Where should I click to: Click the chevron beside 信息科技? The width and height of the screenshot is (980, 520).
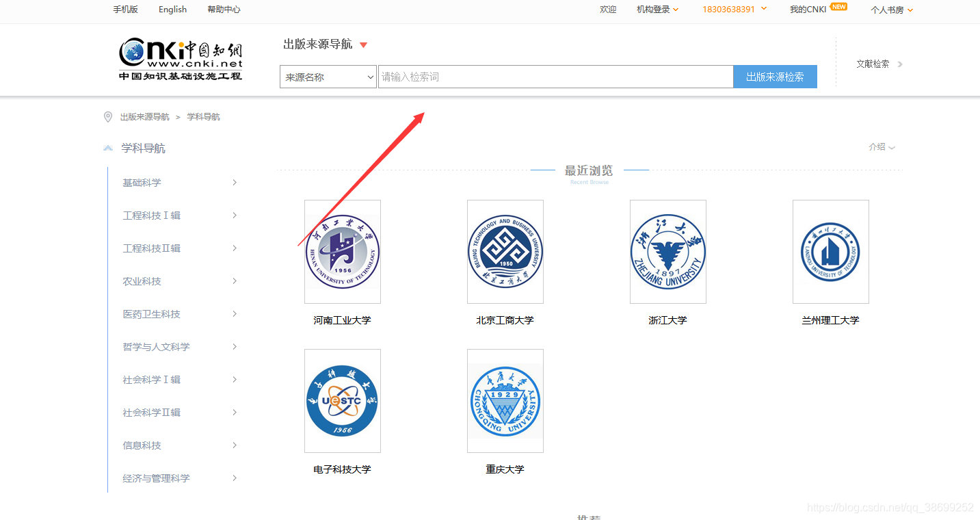235,445
